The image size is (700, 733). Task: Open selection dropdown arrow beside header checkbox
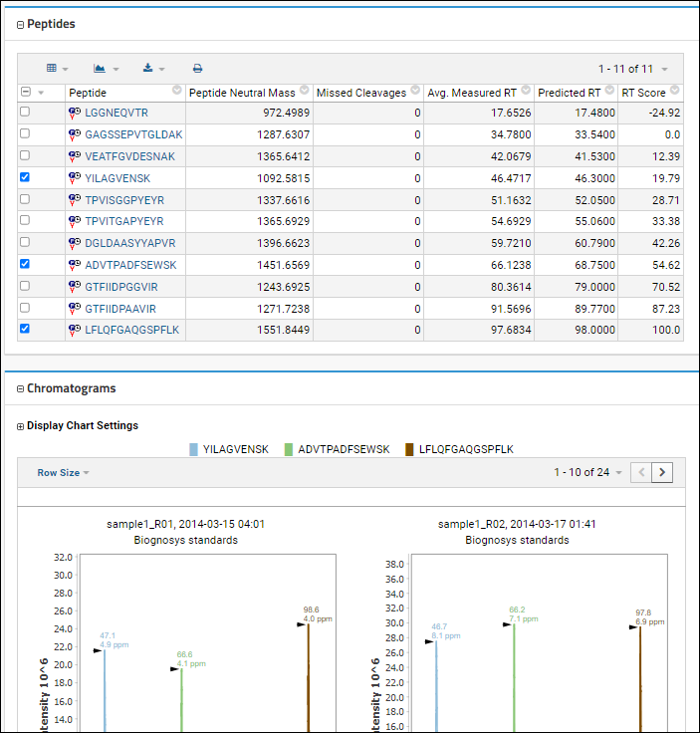tap(41, 93)
